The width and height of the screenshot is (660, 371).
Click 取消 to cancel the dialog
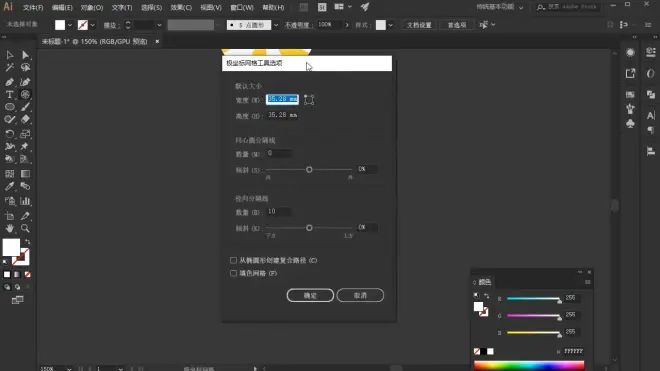(x=360, y=296)
